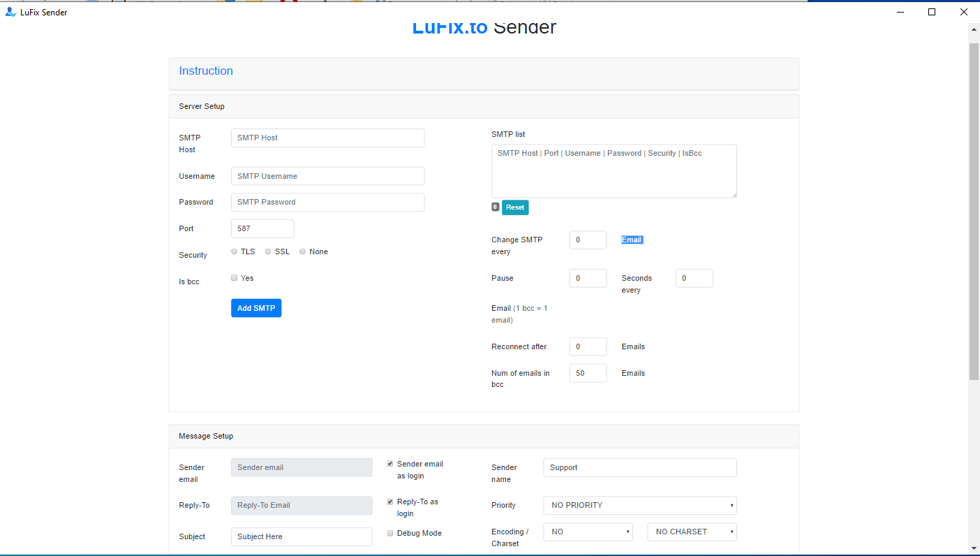Maximize the LuFix Sender window
Image resolution: width=980 pixels, height=556 pixels.
click(931, 12)
